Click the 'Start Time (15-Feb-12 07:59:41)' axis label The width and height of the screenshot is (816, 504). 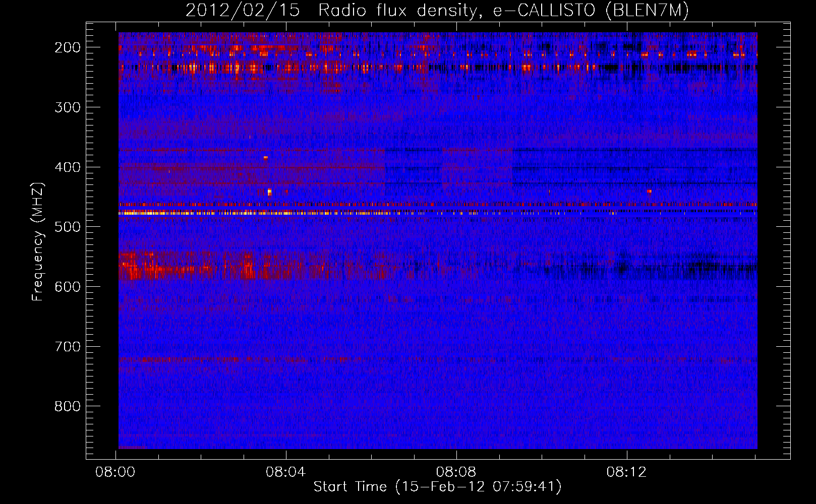coord(437,486)
